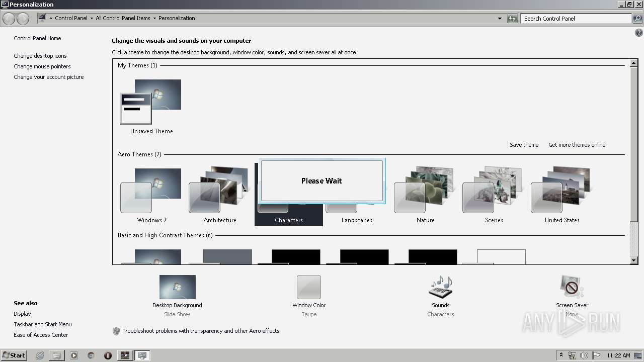Go to Control Panel Home
Image resolution: width=644 pixels, height=362 pixels.
37,38
